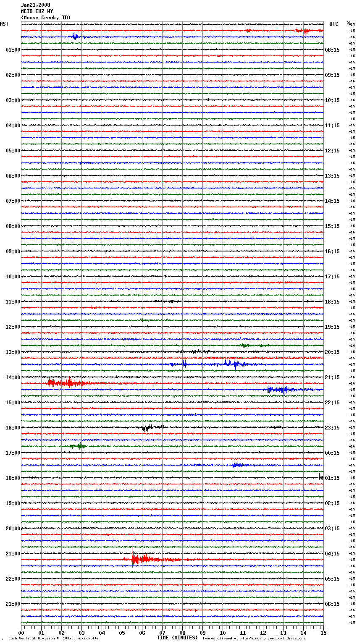Select the '12:00' MST hour label

tap(13, 327)
